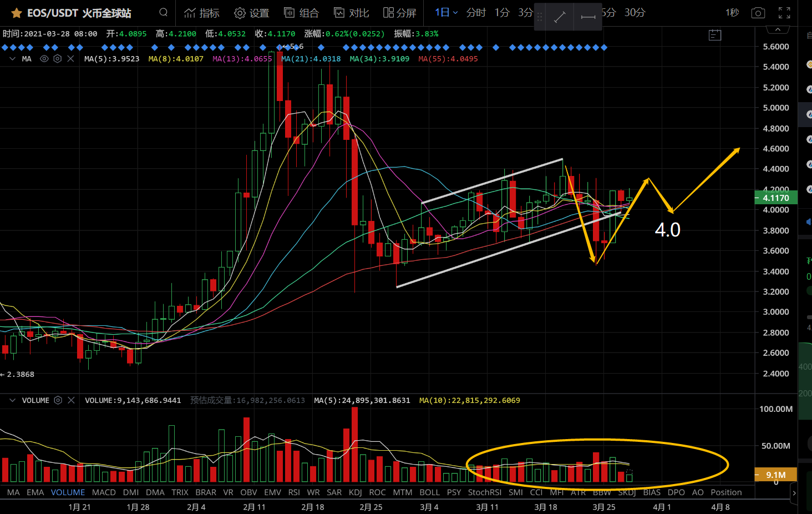
Task: Click MA(13):4.0655 legend value
Action: (x=242, y=58)
